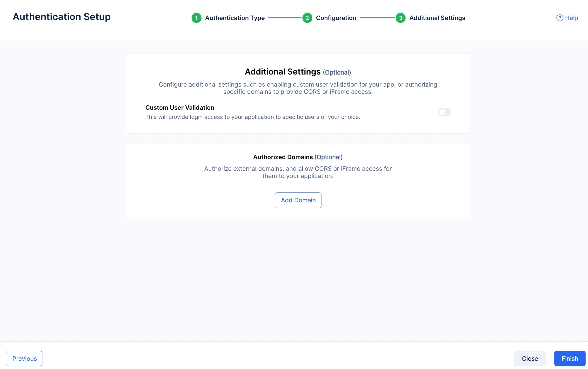Click the custom validation description text
Image resolution: width=588 pixels, height=369 pixels.
pos(253,117)
